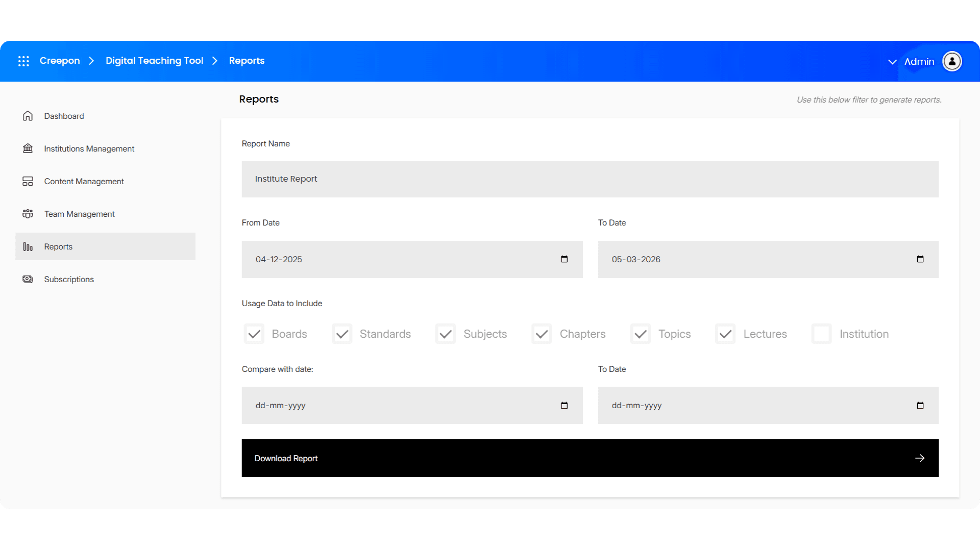Open the Subscriptions coin icon
Screen dimensions: 980x551
pos(28,279)
